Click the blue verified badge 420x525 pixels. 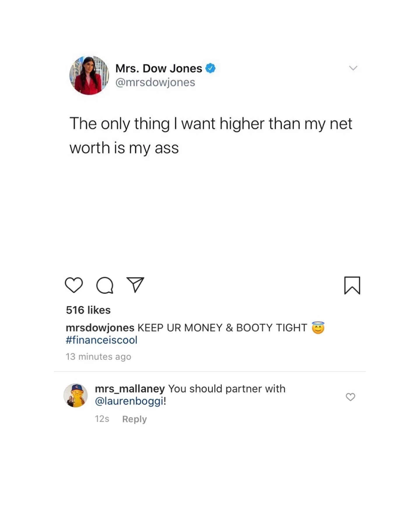point(210,68)
